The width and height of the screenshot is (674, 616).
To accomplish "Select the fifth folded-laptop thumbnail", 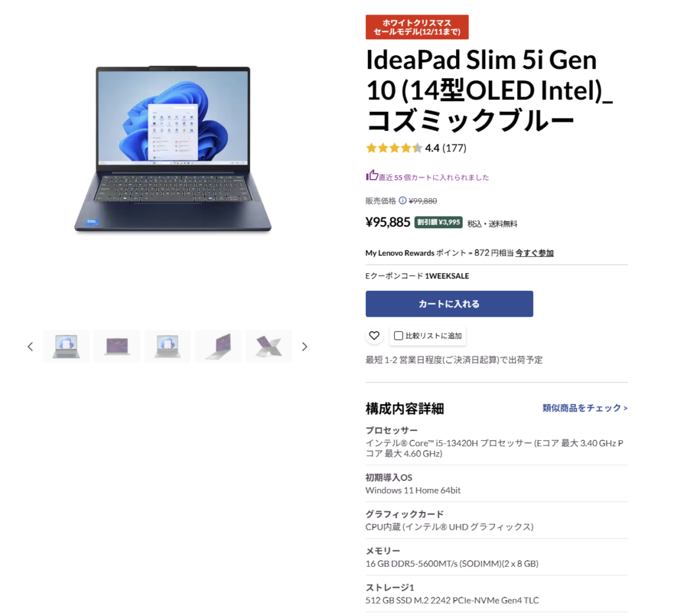I will click(x=269, y=346).
